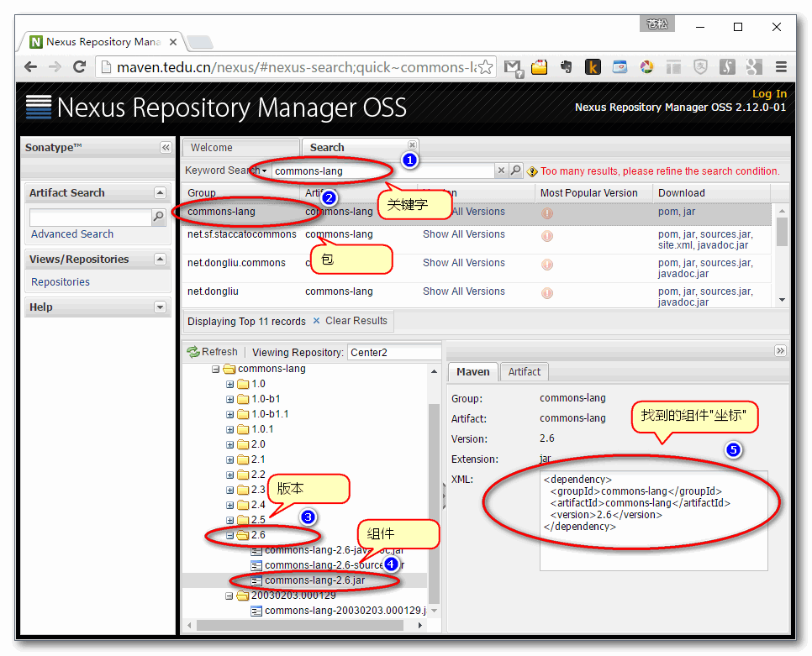Select the 1.0.1 version folder
812x656 pixels.
tap(262, 429)
